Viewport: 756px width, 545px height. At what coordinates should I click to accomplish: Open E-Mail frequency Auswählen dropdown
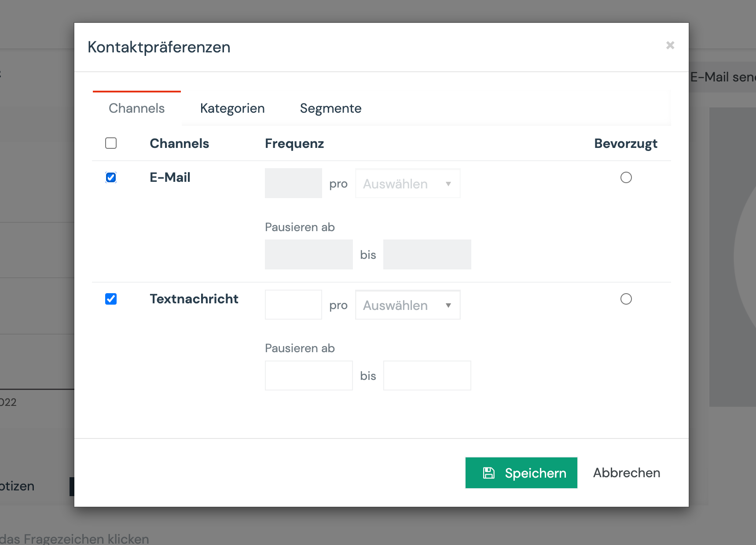point(407,184)
